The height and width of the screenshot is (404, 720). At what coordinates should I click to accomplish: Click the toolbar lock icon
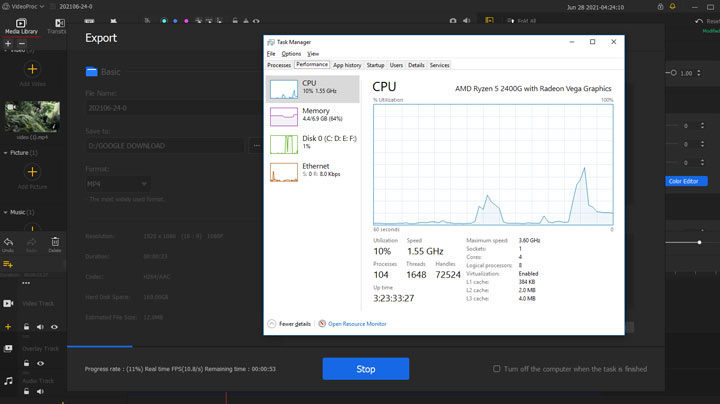[x=235, y=21]
